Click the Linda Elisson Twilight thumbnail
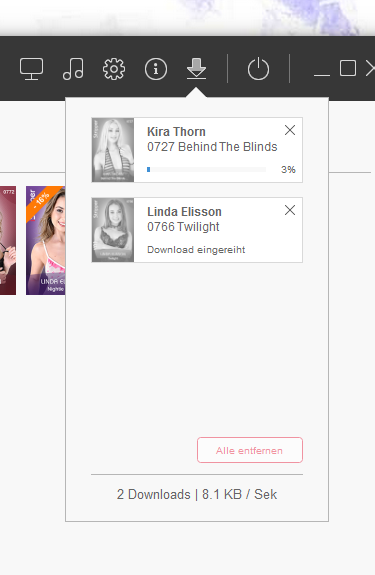The image size is (375, 575). 113,230
